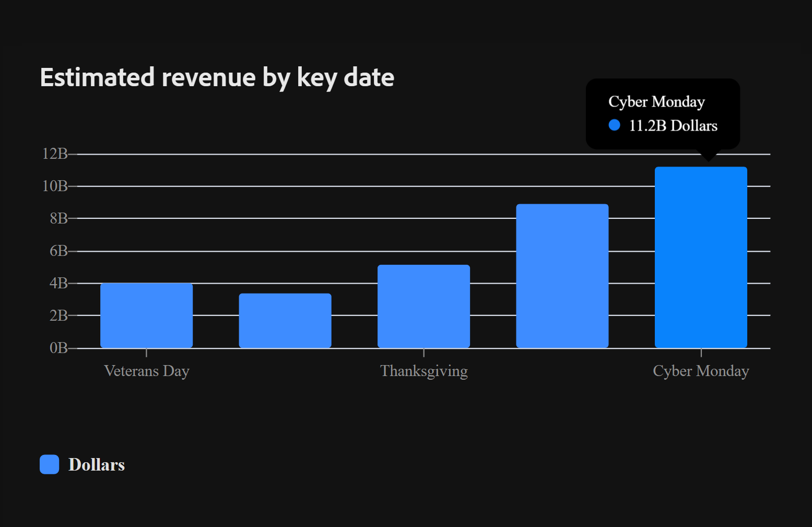Click the Veterans Day axis label
The width and height of the screenshot is (812, 527).
tap(147, 371)
